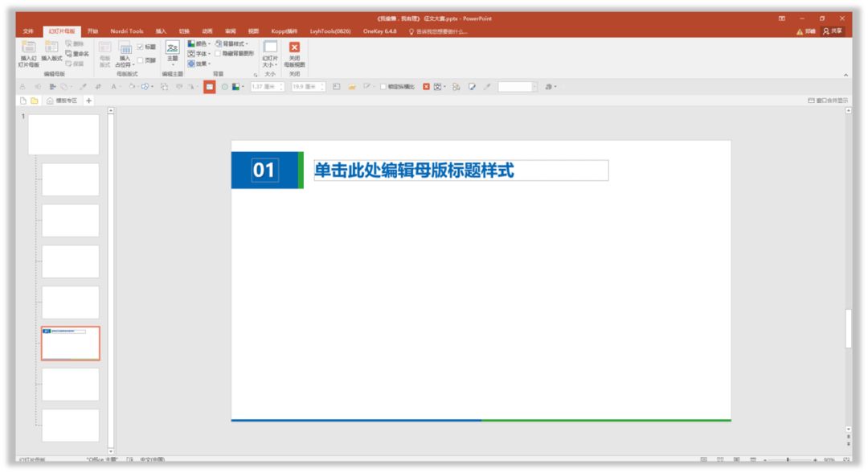Click fit slide to window icon
Image resolution: width=868 pixels, height=473 pixels.
click(x=846, y=459)
